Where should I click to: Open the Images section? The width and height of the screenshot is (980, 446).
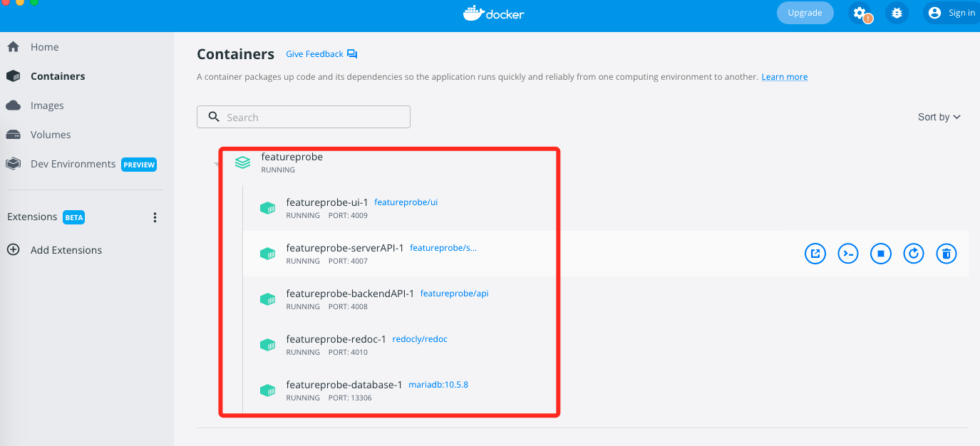[x=47, y=105]
